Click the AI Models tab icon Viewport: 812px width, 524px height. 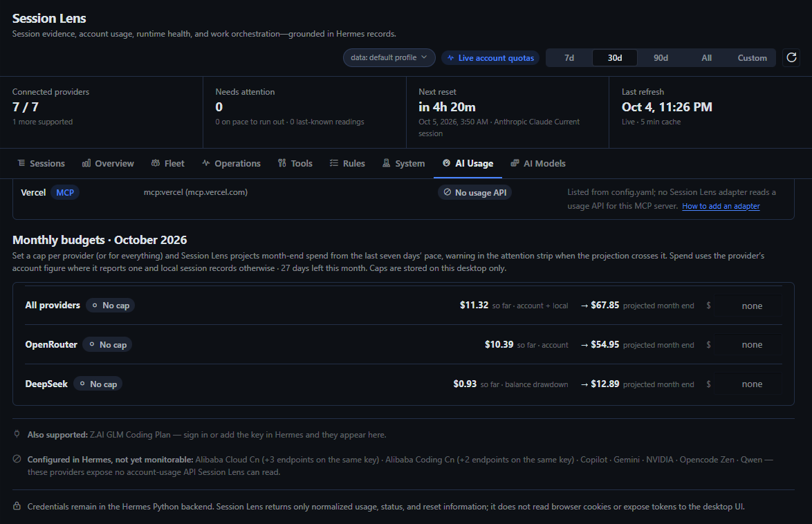pos(515,163)
